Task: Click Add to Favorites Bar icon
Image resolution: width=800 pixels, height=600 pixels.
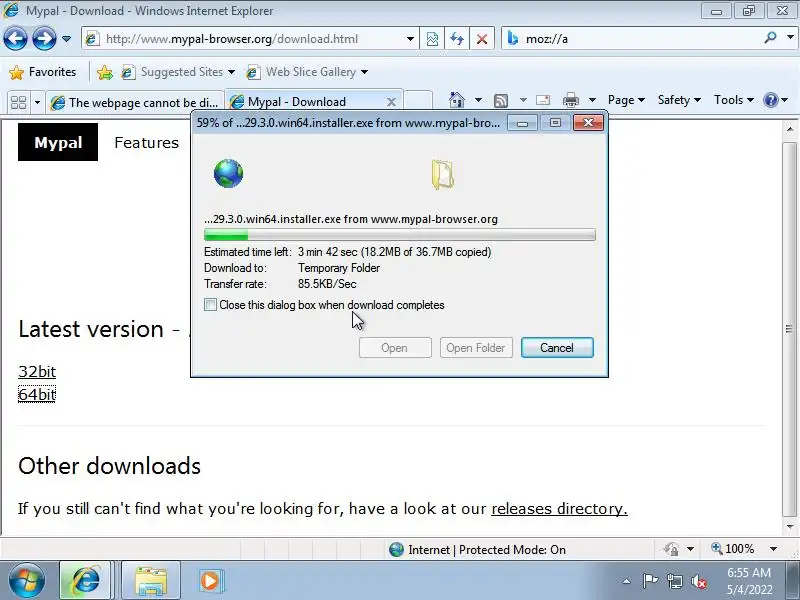Action: click(105, 72)
